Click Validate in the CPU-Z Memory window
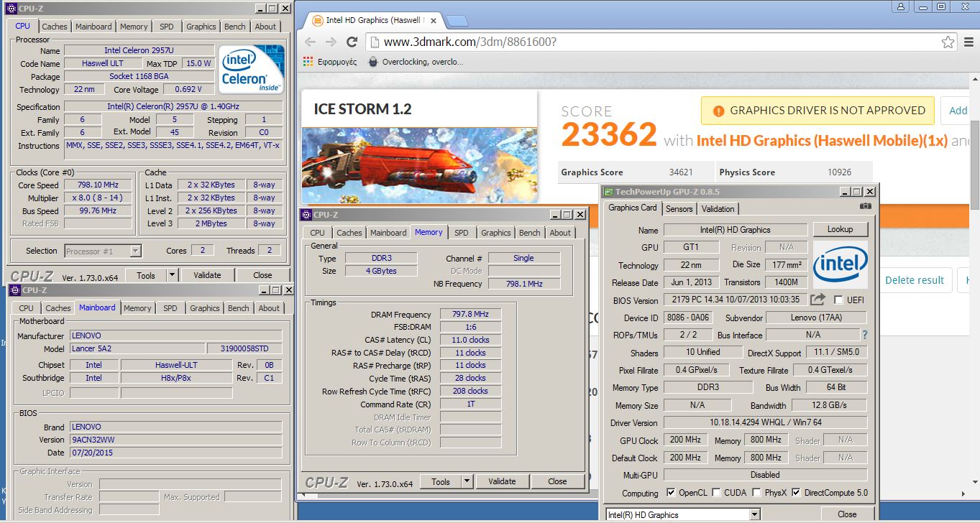This screenshot has width=980, height=523. [502, 481]
